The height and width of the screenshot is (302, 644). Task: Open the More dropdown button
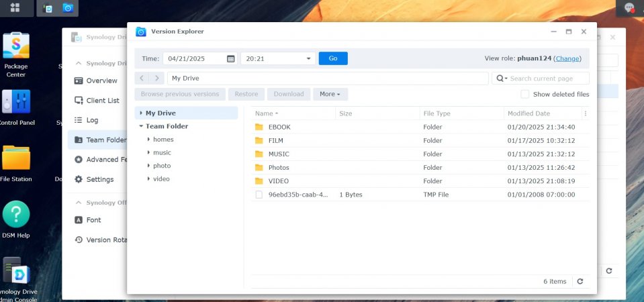(330, 94)
